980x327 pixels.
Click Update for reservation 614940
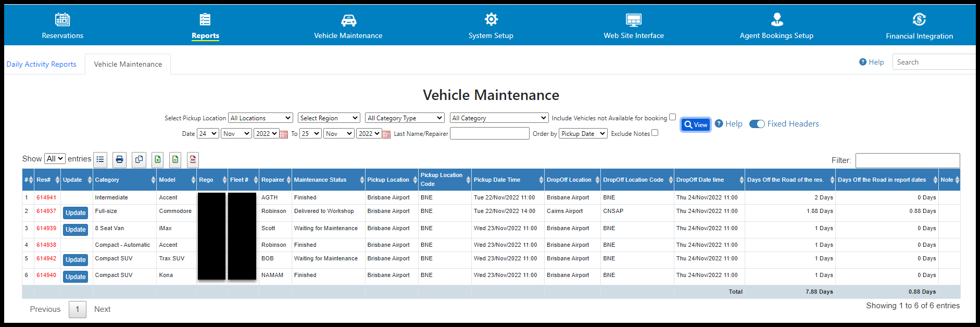coord(76,277)
